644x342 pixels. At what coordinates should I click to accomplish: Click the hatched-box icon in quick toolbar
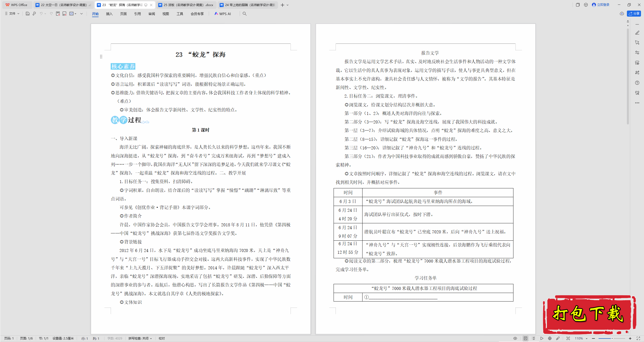click(x=71, y=14)
